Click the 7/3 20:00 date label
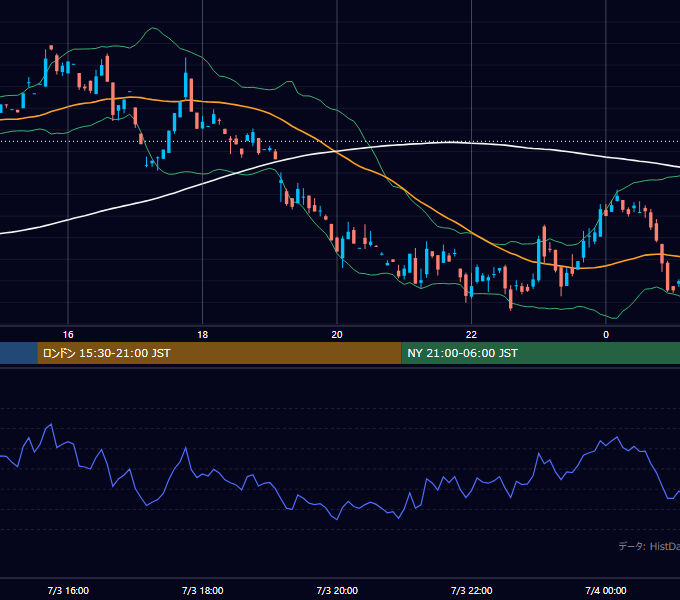680x600 pixels. click(x=337, y=590)
